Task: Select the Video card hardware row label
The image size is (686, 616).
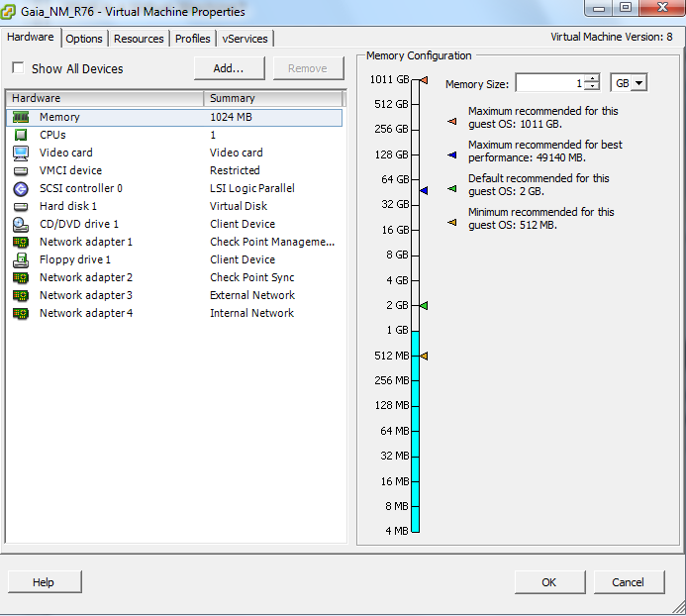Action: coord(66,153)
